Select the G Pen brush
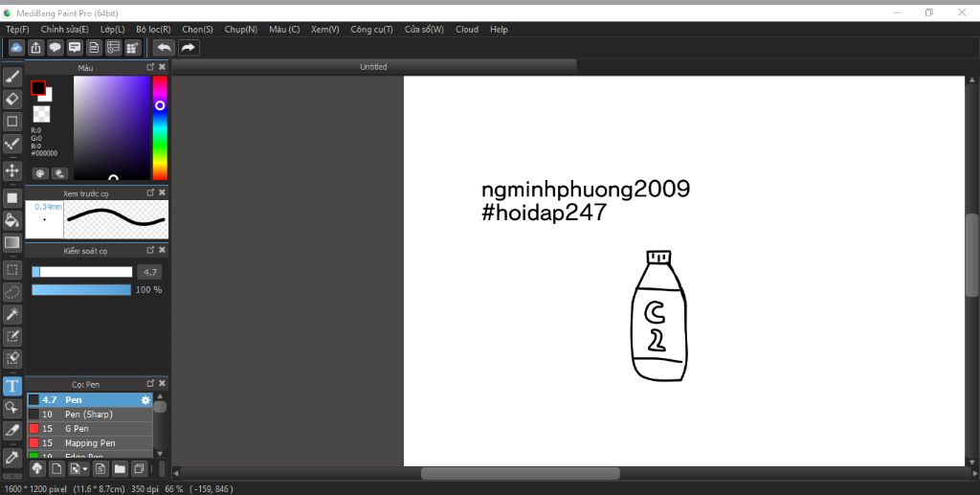 (89, 429)
